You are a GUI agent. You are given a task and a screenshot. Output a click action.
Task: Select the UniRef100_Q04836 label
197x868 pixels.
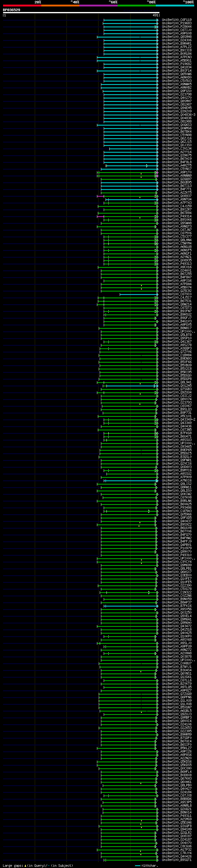(x=177, y=118)
